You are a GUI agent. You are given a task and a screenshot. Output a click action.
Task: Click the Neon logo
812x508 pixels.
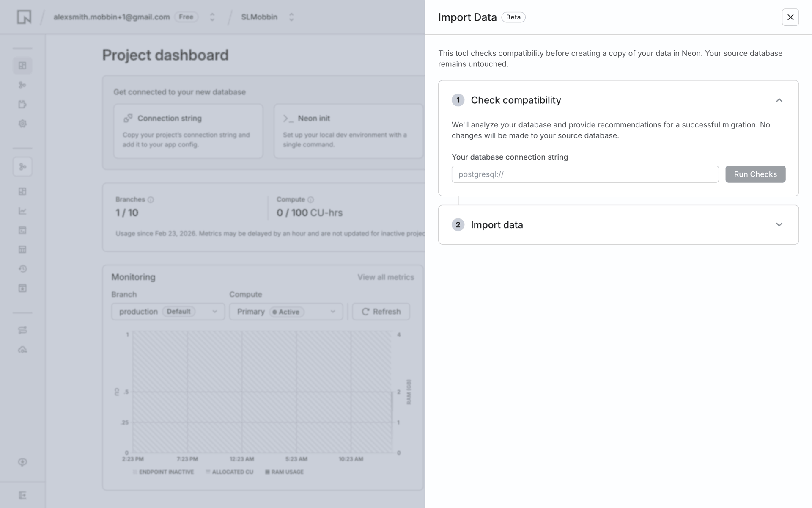click(24, 17)
